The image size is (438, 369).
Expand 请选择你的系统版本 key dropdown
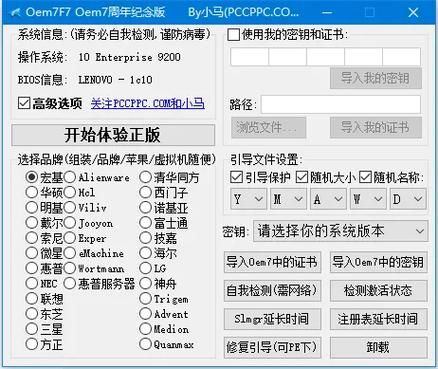pyautogui.click(x=340, y=231)
